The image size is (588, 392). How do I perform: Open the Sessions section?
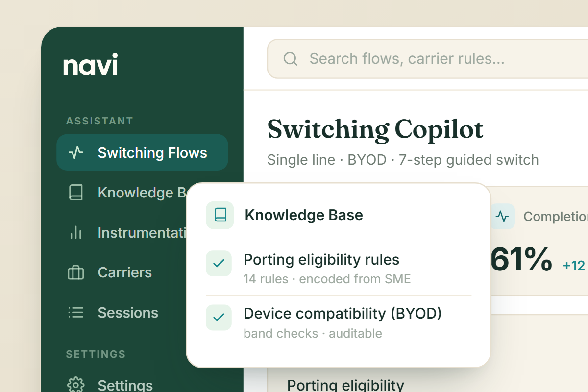tap(122, 312)
